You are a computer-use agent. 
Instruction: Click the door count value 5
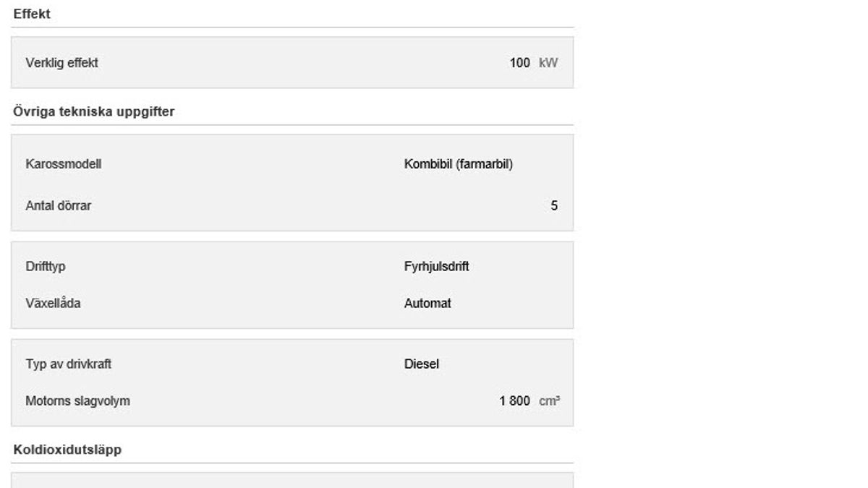[x=554, y=206]
